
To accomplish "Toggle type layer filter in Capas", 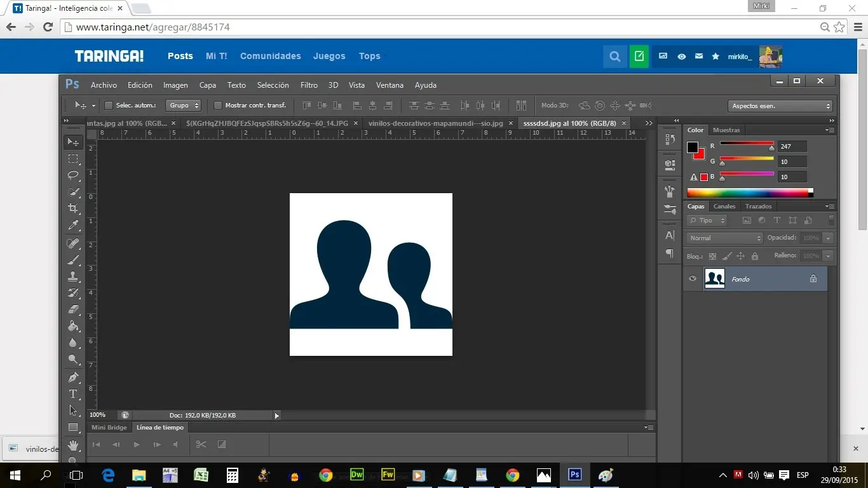I will 777,220.
